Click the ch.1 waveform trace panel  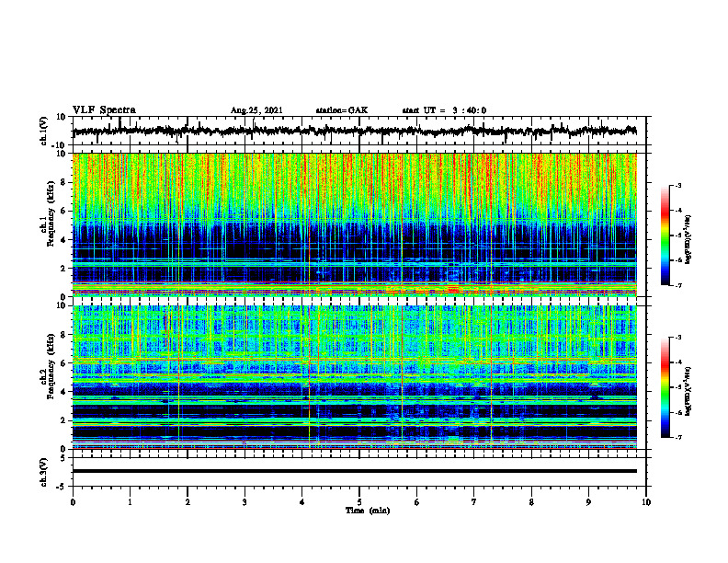click(359, 131)
